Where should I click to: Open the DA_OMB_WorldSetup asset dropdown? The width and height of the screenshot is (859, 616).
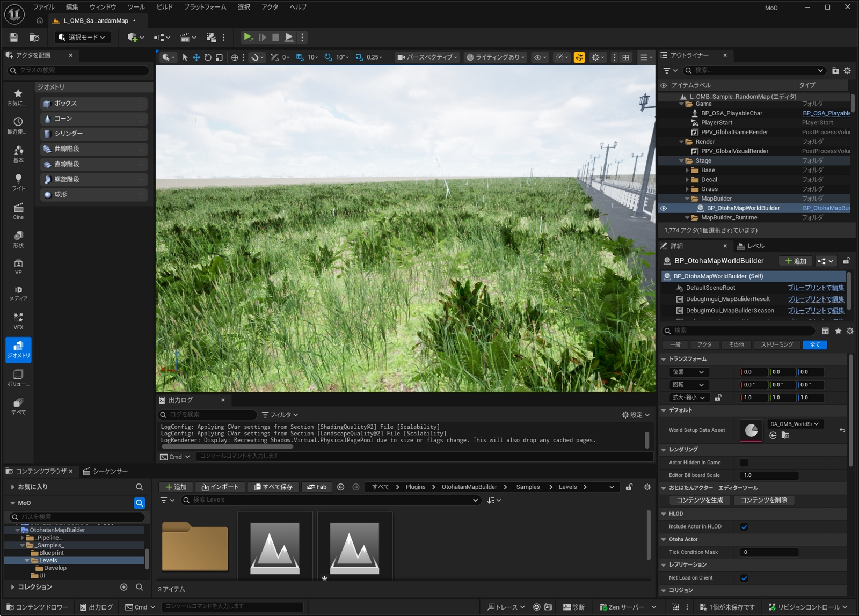(795, 424)
